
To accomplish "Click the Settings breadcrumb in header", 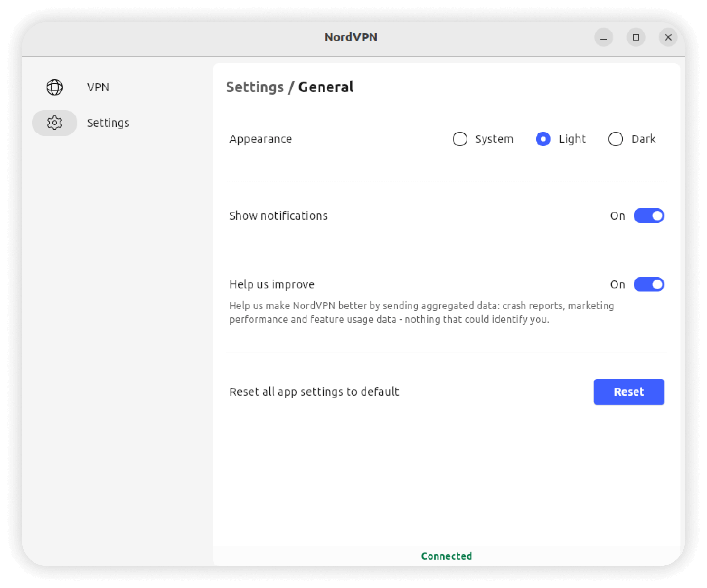I will pyautogui.click(x=255, y=87).
